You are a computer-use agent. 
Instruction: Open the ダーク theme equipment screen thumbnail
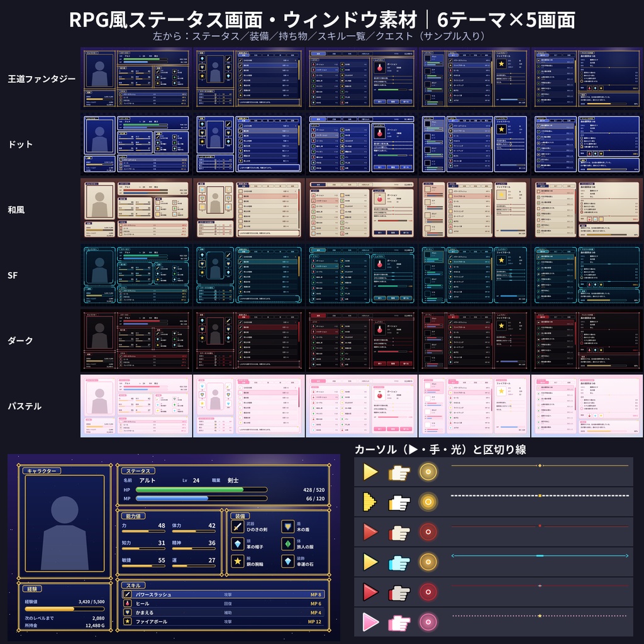click(249, 340)
